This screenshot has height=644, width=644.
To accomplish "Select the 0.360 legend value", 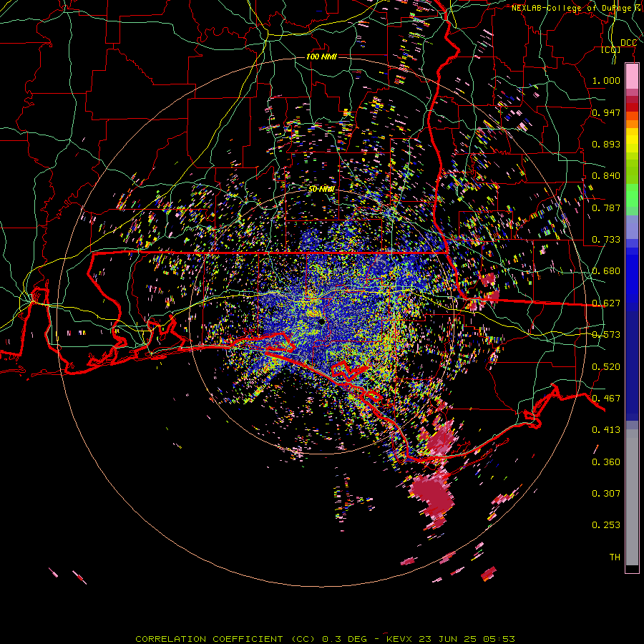I will 606,462.
